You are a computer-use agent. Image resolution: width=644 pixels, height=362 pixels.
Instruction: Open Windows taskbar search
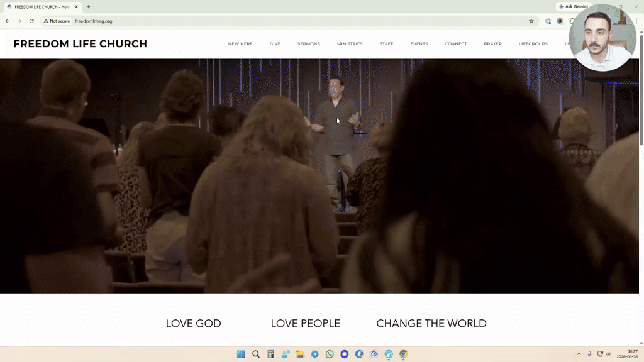pos(256,354)
